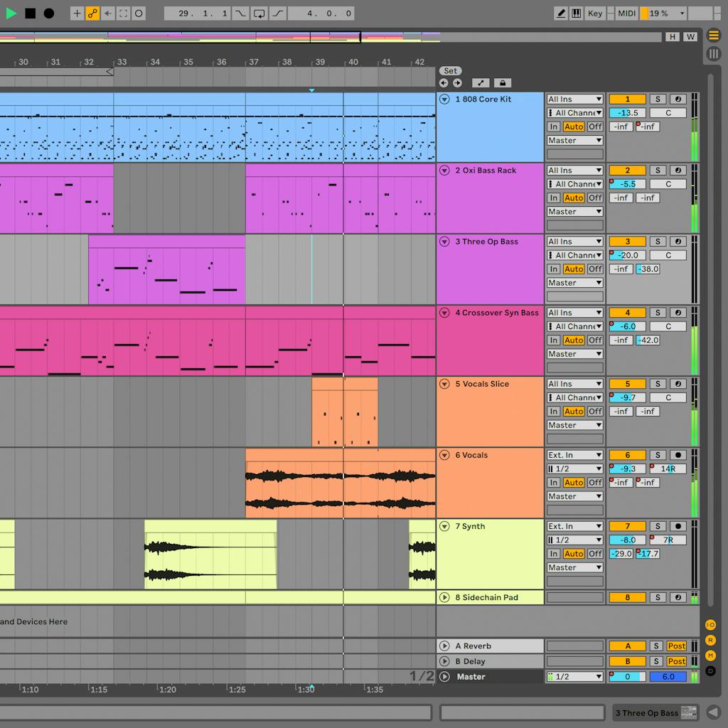Click the H button above the track headers
728x728 pixels.
tap(672, 36)
